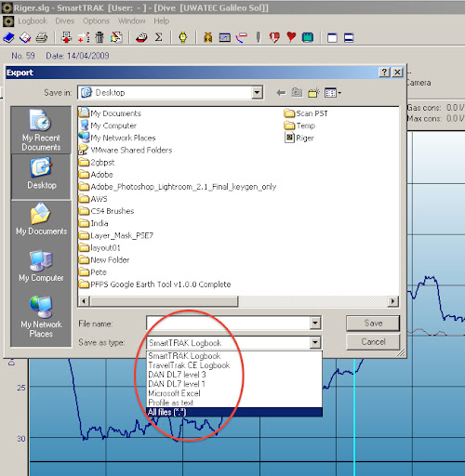
Task: Select the Layer_Mask_PSE7 folder
Action: point(116,235)
